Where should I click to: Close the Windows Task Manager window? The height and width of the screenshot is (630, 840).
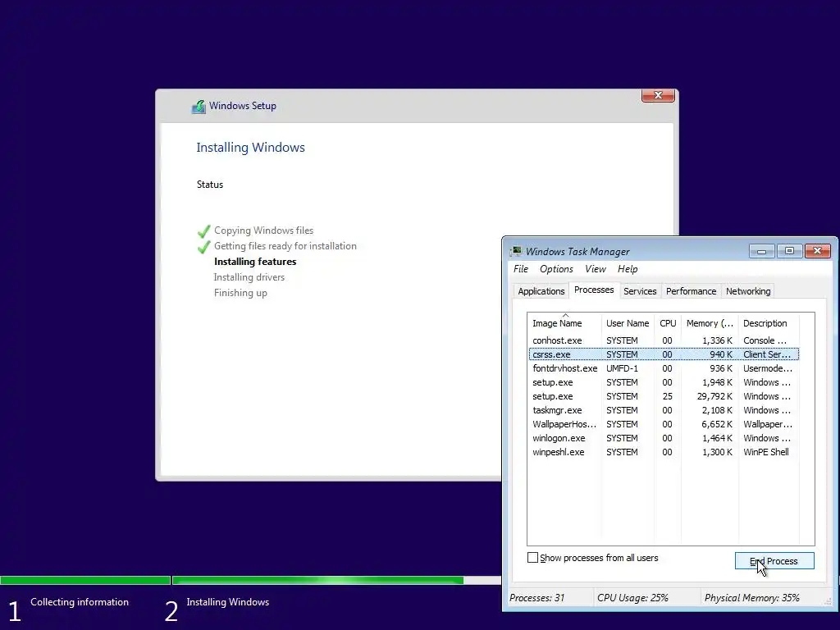818,251
